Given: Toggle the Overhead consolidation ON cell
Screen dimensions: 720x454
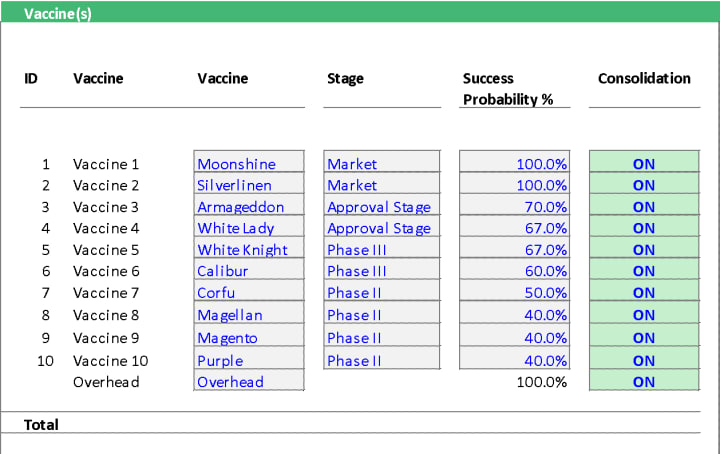Looking at the screenshot, I should pos(644,380).
